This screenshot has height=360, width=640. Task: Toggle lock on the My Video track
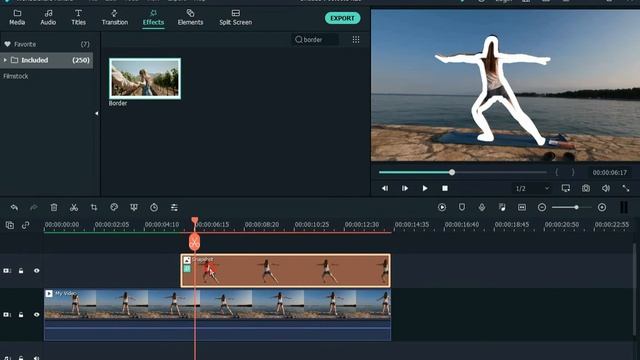21,315
